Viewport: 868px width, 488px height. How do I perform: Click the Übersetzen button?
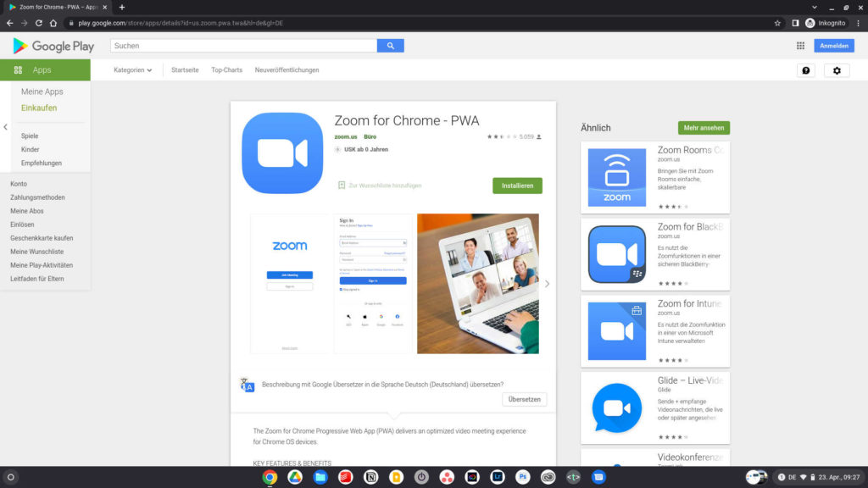coord(524,399)
